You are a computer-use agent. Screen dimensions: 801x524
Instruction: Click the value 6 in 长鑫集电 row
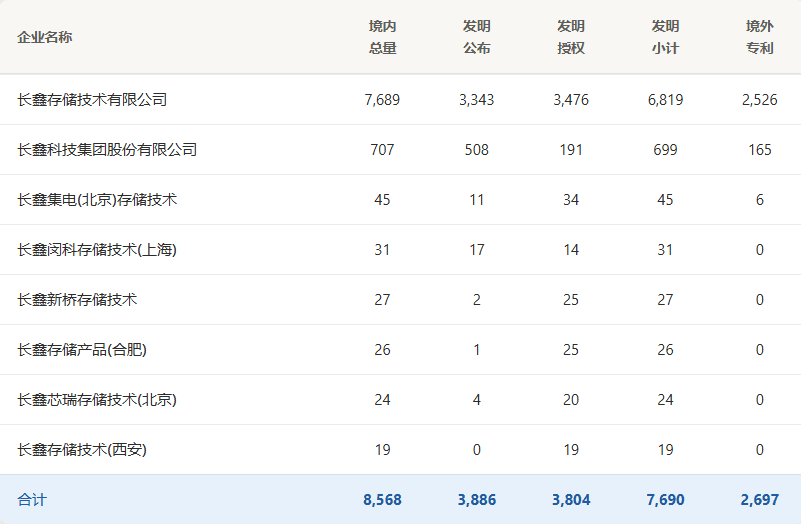click(760, 200)
